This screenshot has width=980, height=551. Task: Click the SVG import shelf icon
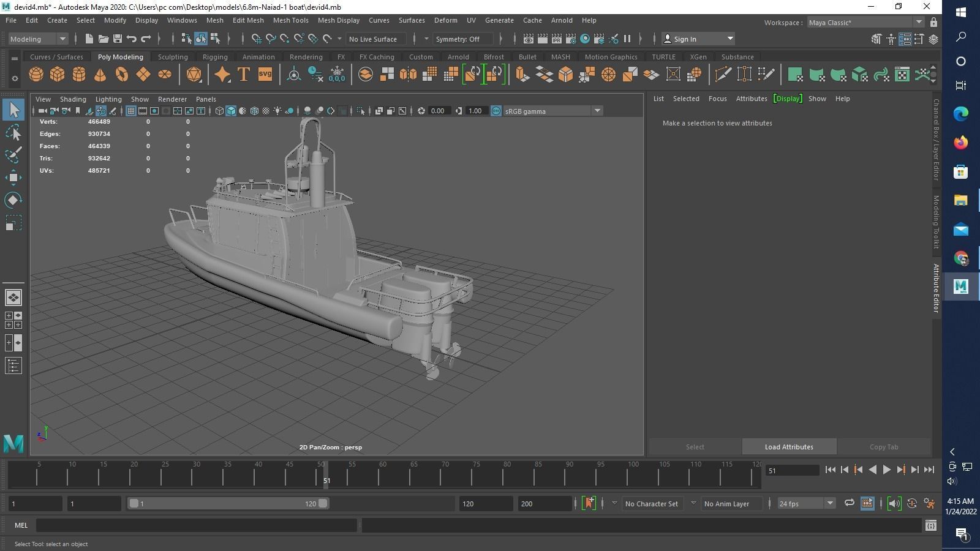(265, 75)
